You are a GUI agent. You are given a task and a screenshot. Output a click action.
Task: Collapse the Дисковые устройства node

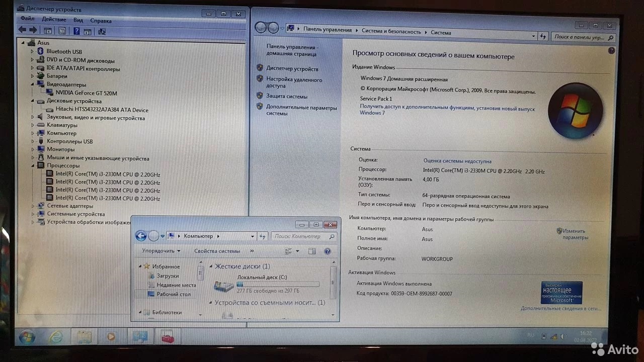[x=32, y=101]
